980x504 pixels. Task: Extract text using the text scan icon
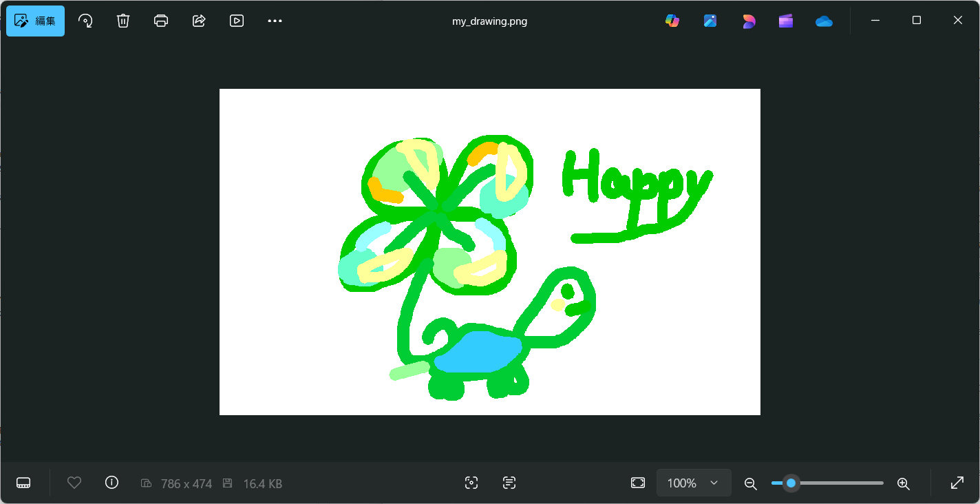509,483
